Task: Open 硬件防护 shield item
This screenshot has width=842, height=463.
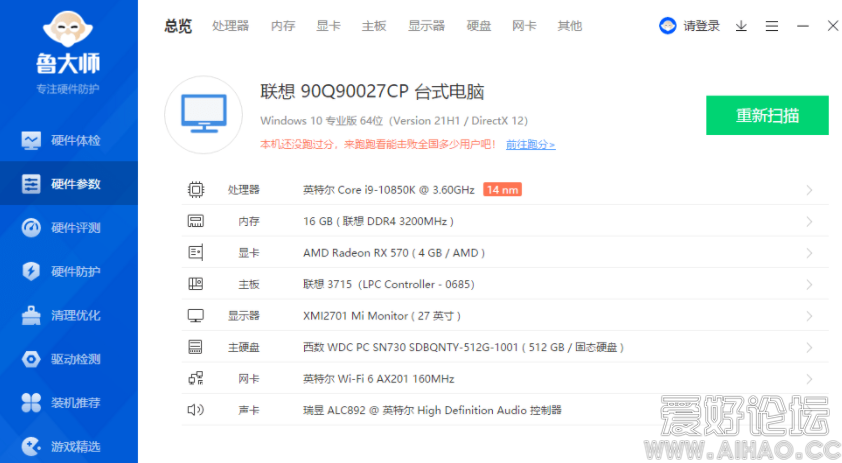Action: (69, 271)
